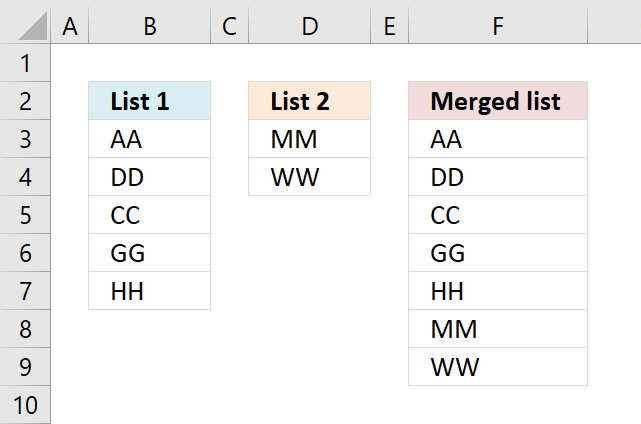Select column A header
This screenshot has width=641, height=424.
coord(70,26)
